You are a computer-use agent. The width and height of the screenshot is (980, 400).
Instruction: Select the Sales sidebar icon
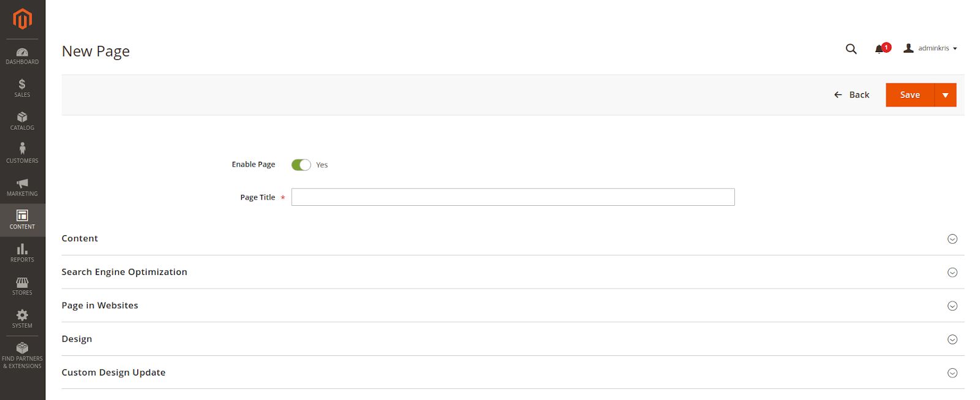pyautogui.click(x=22, y=88)
